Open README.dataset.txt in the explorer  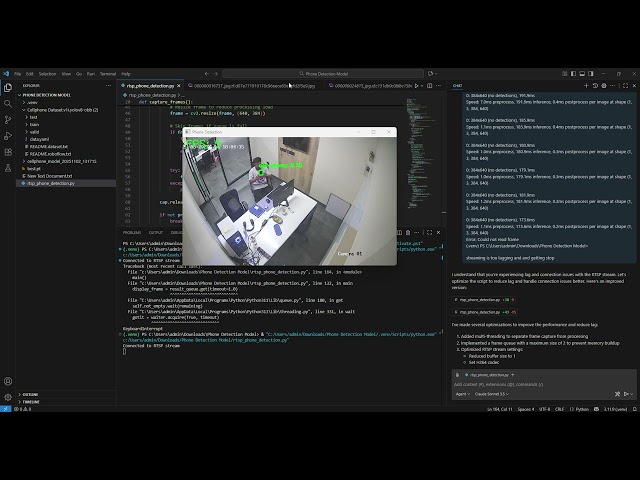(x=49, y=147)
